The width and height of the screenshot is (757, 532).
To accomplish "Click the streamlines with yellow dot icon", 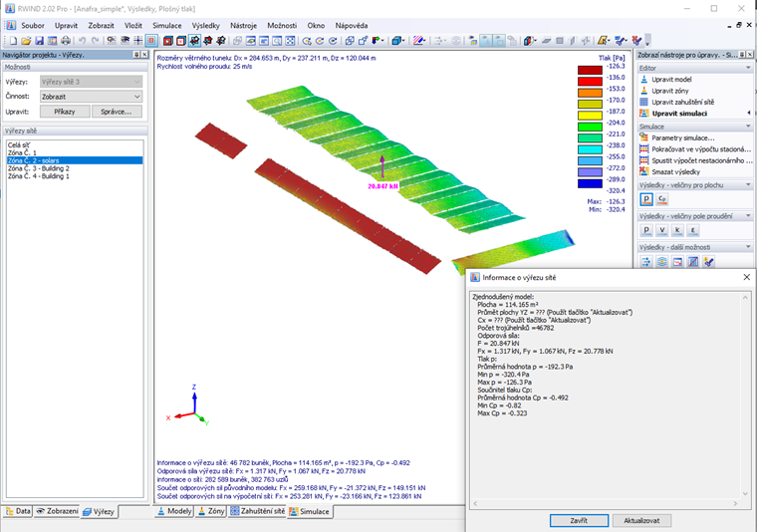I will (x=662, y=262).
